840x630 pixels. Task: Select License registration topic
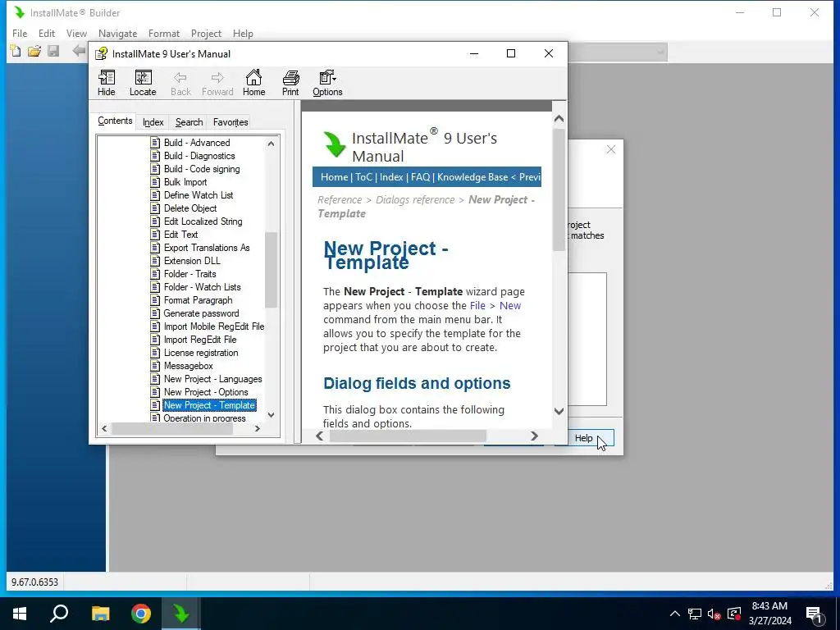[201, 353]
